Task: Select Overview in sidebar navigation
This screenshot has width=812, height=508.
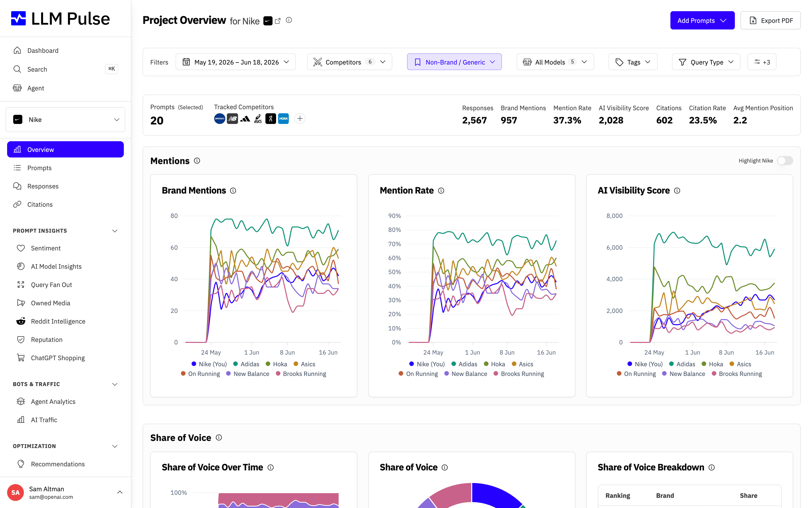Action: (65, 150)
